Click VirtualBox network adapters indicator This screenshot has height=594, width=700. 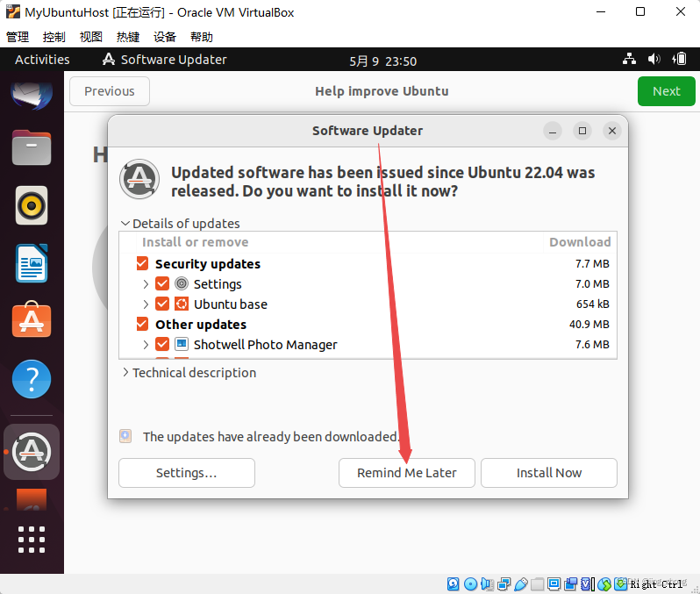[504, 583]
